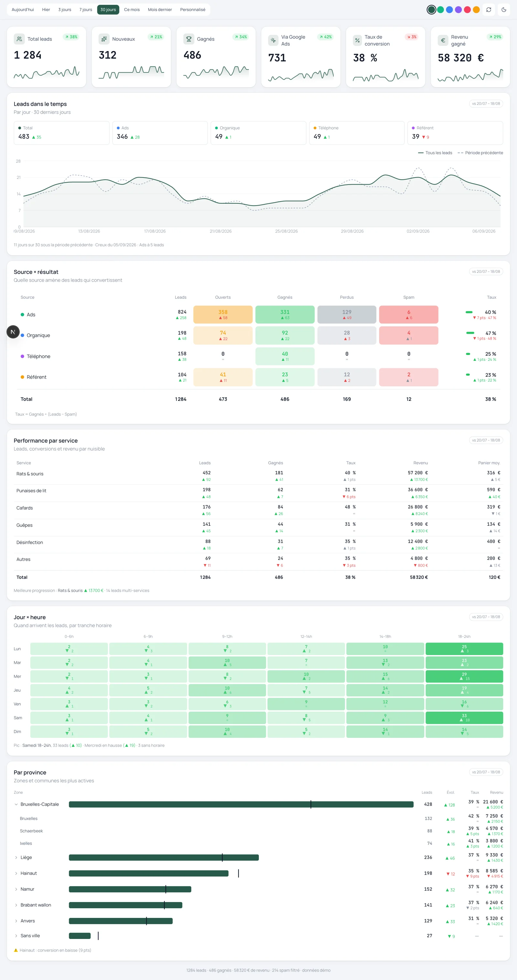Open the Personnalisé date range
Image resolution: width=517 pixels, height=980 pixels.
pos(193,9)
